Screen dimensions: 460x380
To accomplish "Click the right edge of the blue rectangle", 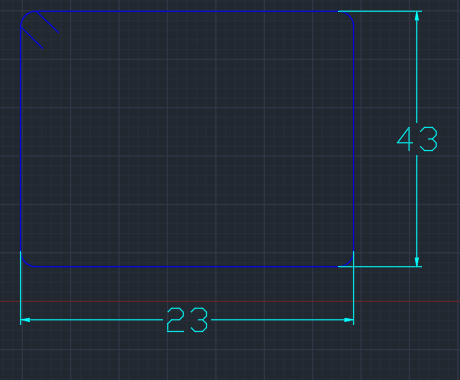I will [353, 138].
